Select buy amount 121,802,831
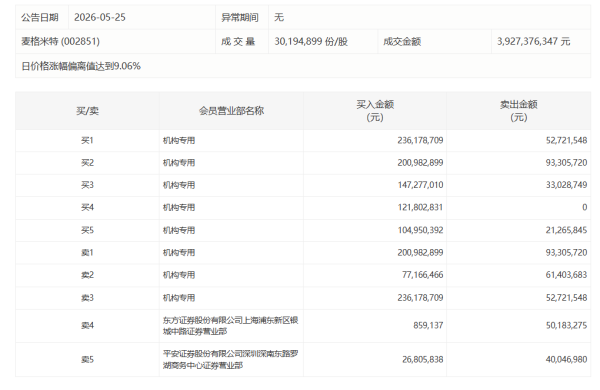This screenshot has width=600, height=390. coord(420,207)
